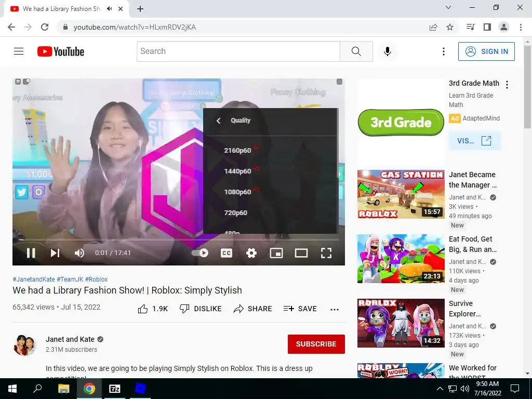The height and width of the screenshot is (399, 532).
Task: Like the video thumbs up
Action: pyautogui.click(x=153, y=309)
